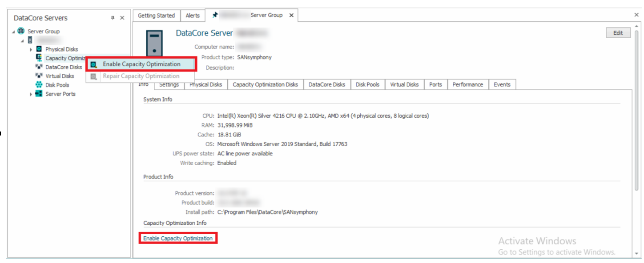This screenshot has height=263, width=644.
Task: Expand the Physical Disks tree node
Action: click(31, 49)
